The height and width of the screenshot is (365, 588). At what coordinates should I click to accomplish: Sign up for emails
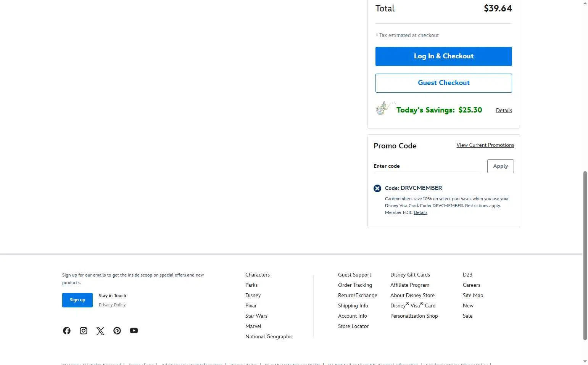coord(77,300)
